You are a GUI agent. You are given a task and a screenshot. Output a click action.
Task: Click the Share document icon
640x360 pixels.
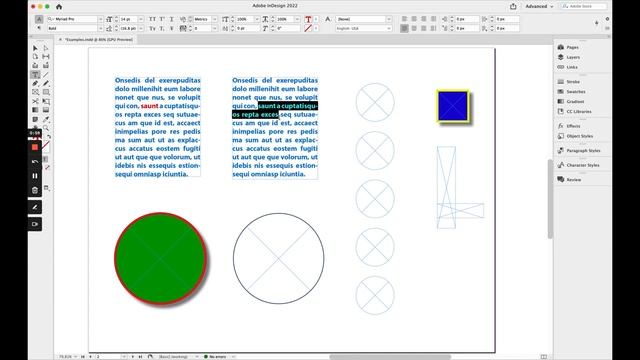click(x=513, y=7)
